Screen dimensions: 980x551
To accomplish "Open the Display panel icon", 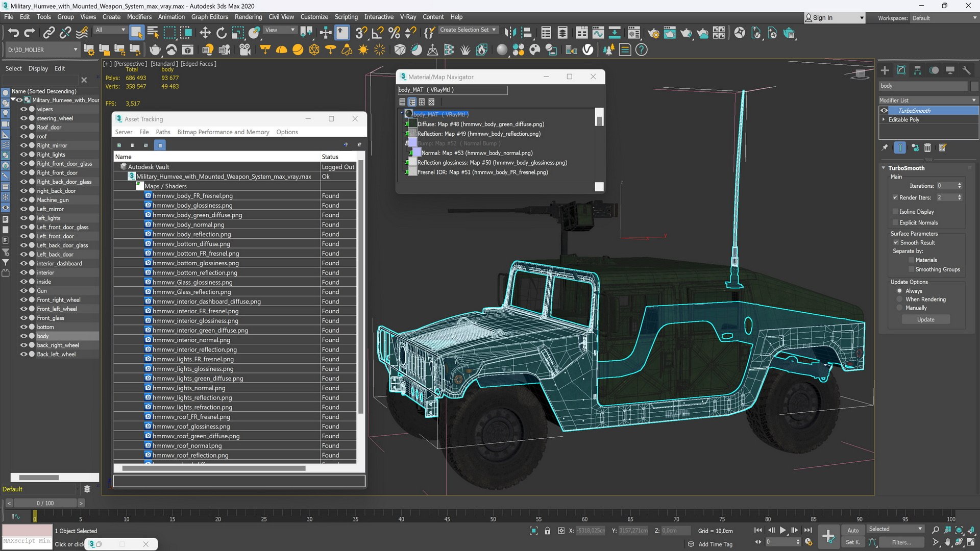I will coord(950,70).
